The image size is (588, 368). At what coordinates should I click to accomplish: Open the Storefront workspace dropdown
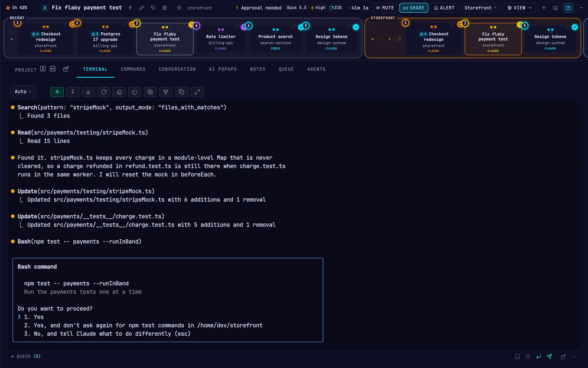point(481,8)
